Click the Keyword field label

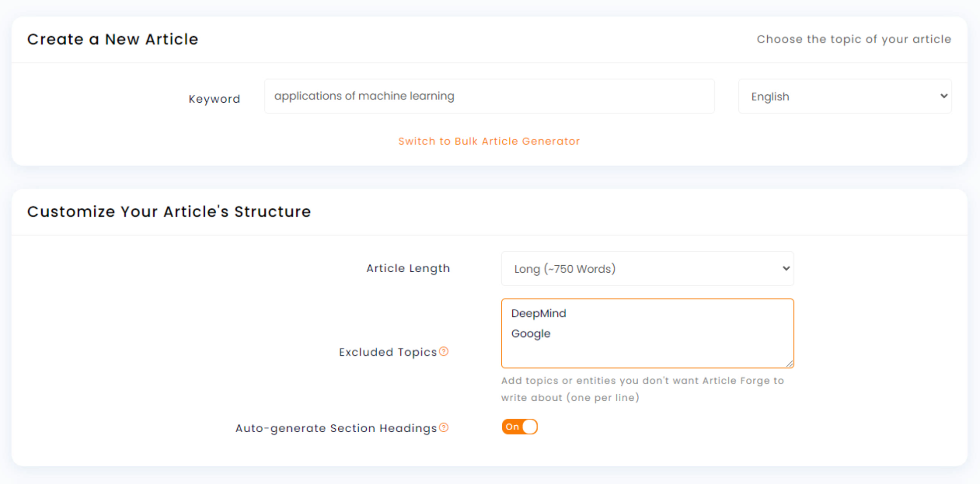click(x=214, y=99)
